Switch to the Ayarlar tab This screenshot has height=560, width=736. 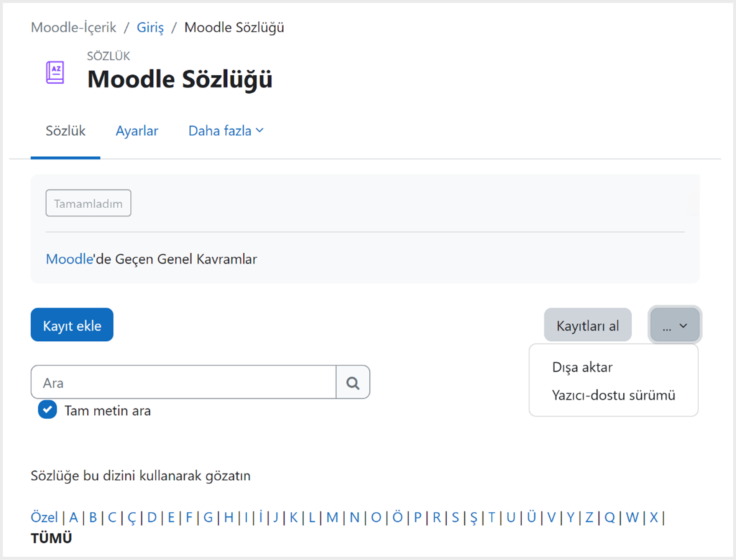click(137, 131)
